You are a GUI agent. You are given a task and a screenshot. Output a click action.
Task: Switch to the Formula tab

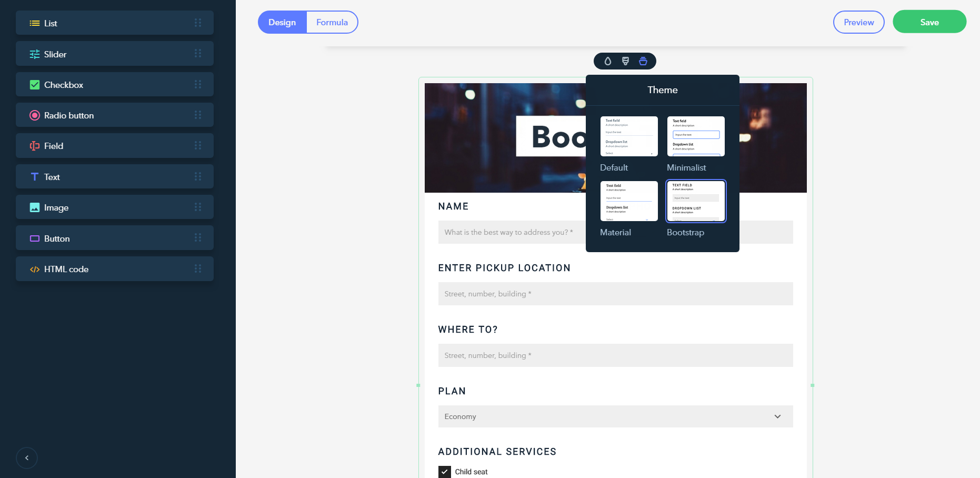(x=332, y=22)
